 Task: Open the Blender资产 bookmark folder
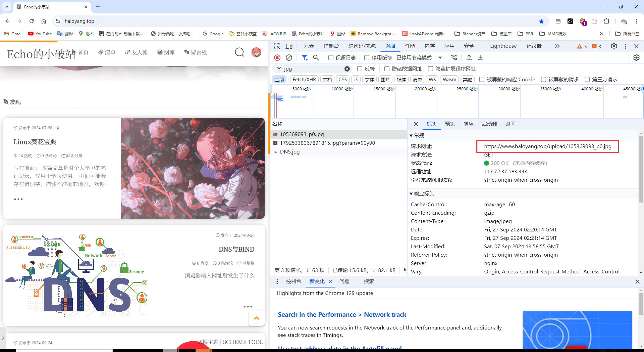pyautogui.click(x=470, y=34)
